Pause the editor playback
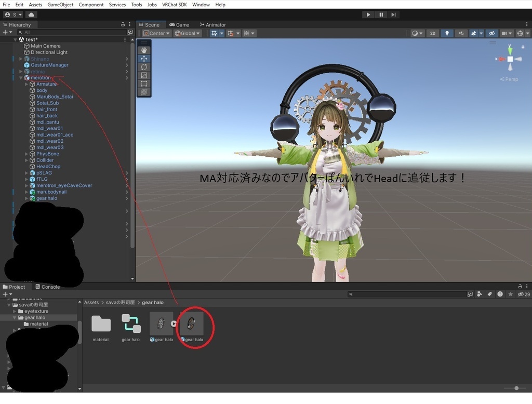This screenshot has width=532, height=404. [x=381, y=15]
